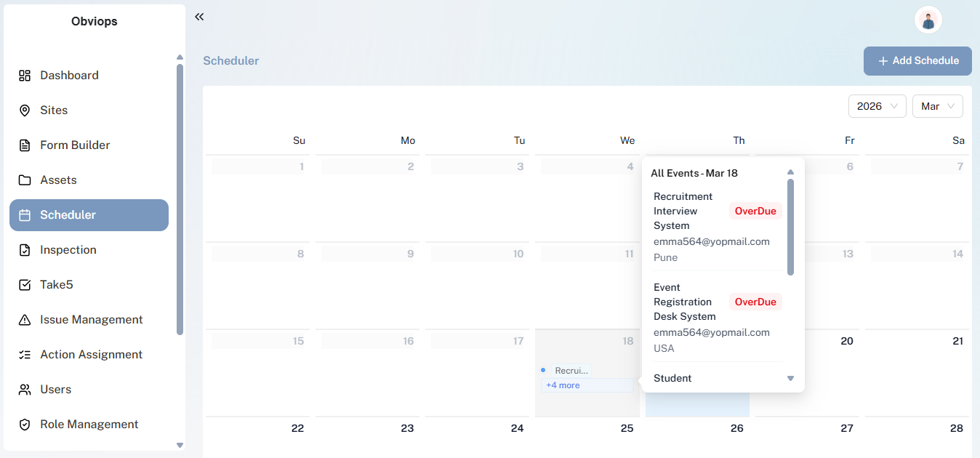Open the +4 more events link

tap(563, 385)
